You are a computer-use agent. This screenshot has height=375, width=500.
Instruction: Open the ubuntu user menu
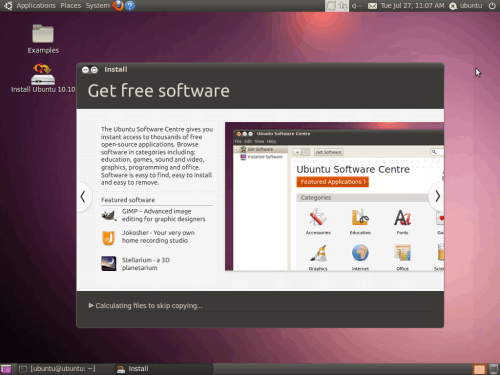(x=466, y=6)
